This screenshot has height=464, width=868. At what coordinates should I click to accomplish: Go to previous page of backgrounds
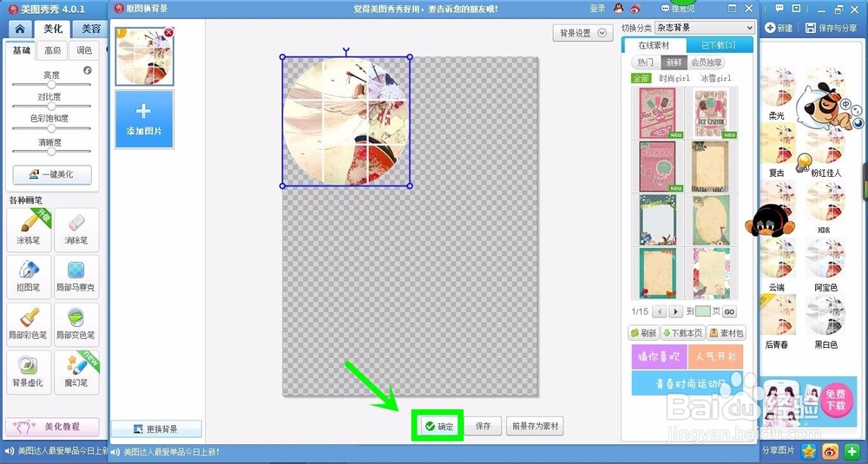click(659, 311)
